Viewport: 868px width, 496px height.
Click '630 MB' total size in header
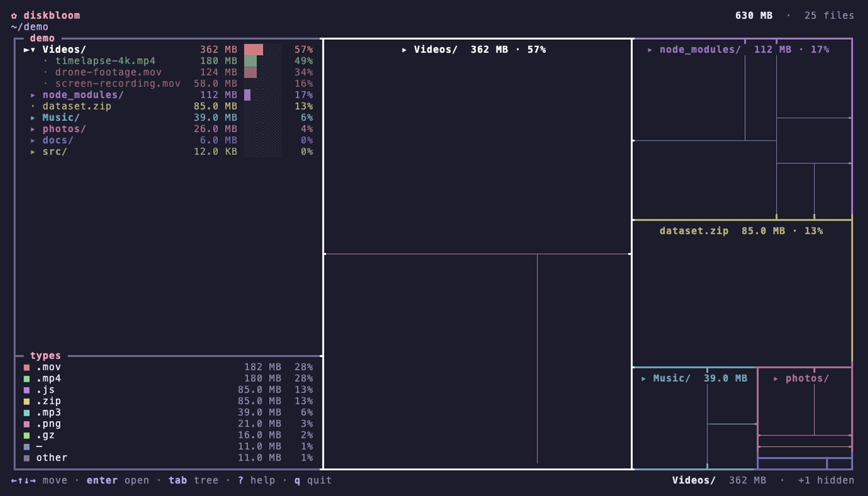pyautogui.click(x=754, y=15)
